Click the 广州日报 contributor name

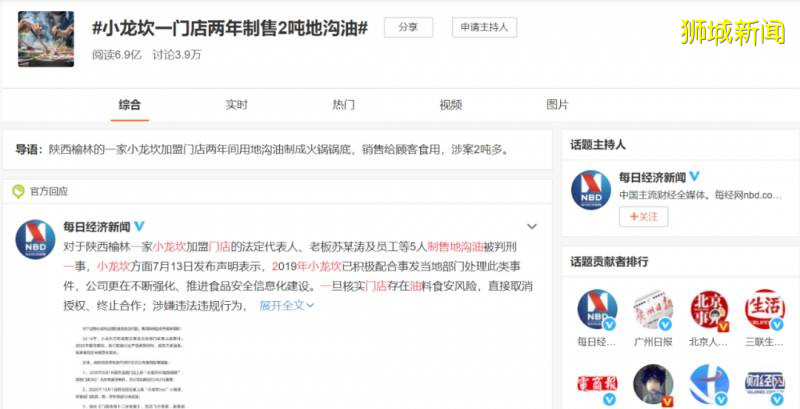click(653, 342)
